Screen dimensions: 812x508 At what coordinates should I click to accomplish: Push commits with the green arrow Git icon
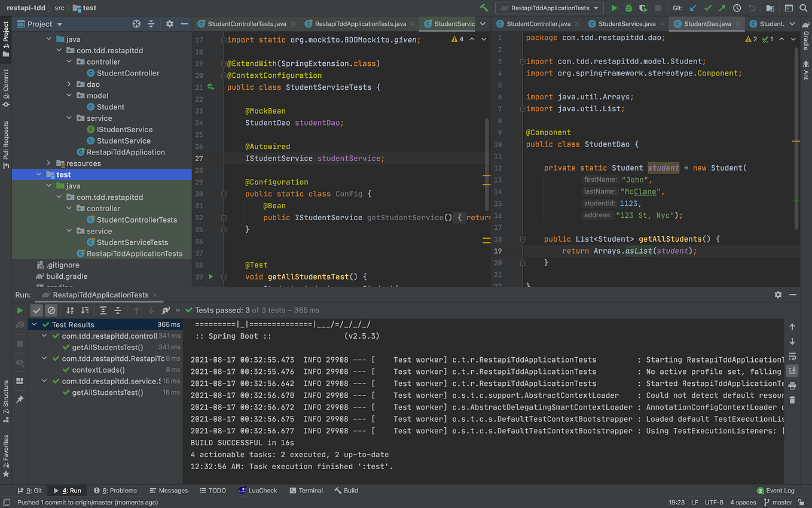(x=722, y=8)
